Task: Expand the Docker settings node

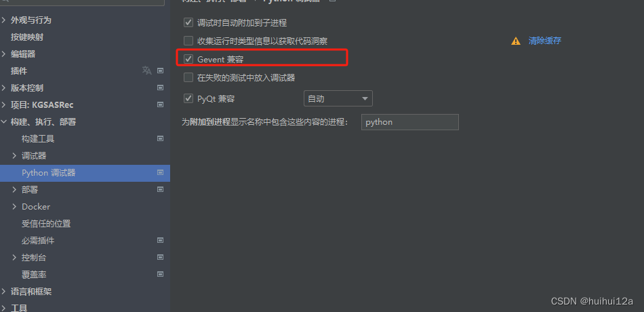Action: (14, 207)
